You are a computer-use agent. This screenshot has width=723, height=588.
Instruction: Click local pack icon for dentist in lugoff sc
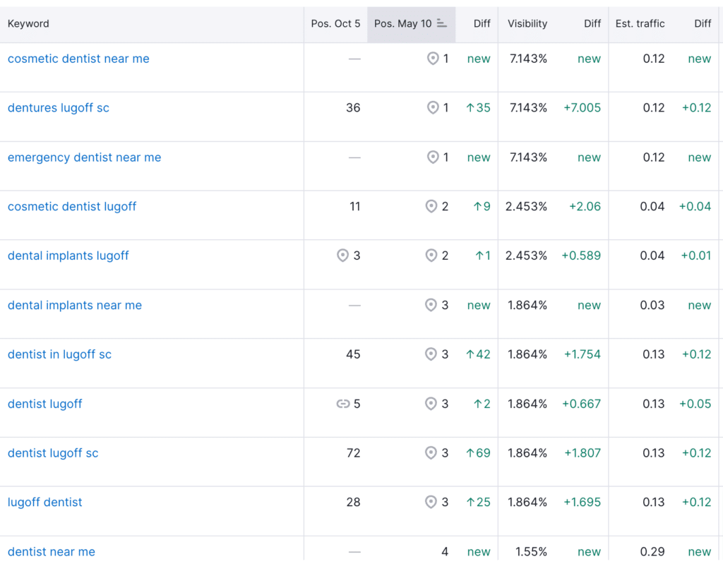tap(431, 354)
